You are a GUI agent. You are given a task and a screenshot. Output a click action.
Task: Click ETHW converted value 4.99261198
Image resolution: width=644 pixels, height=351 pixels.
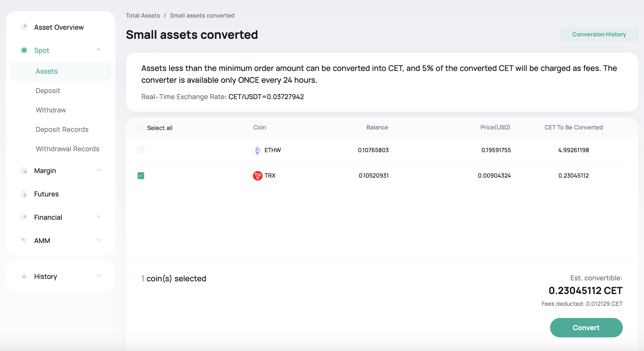pos(573,150)
